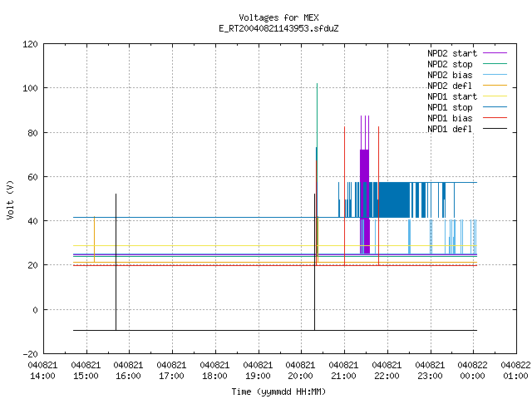Click the 'NPD1 defl' legend label
Screen dimensions: 532x399
[450, 130]
